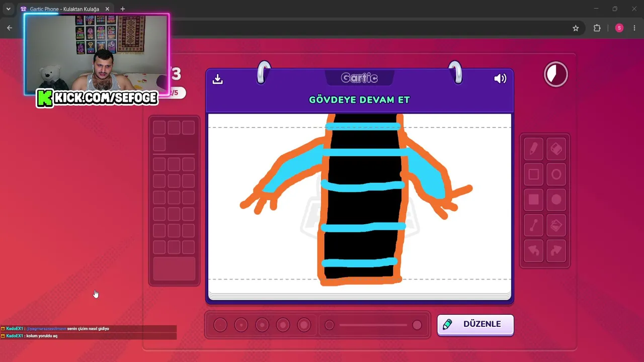Click the DÜZENLE edit button
Screen dimensions: 644x362
pos(475,324)
